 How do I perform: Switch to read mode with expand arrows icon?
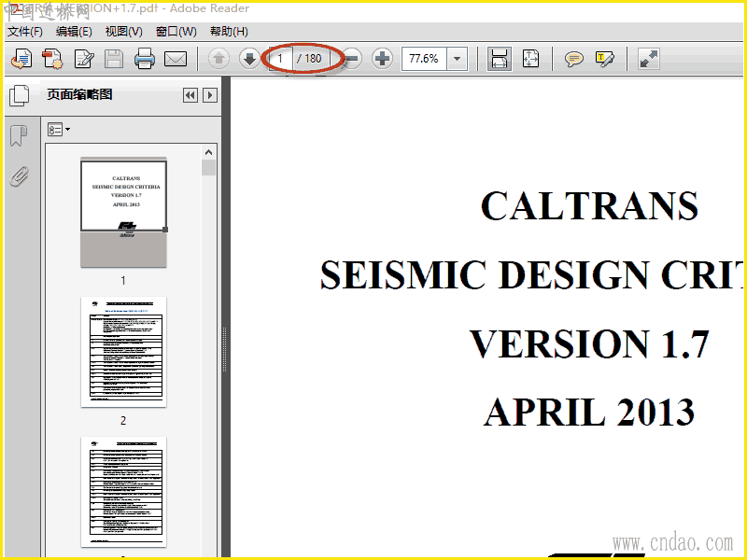[649, 59]
